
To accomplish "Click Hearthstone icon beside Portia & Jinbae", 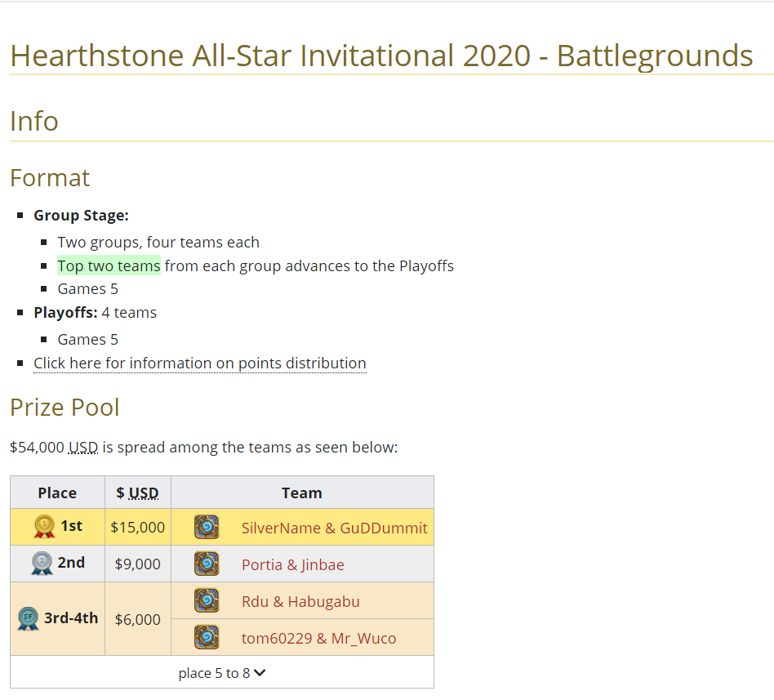I will click(x=207, y=564).
